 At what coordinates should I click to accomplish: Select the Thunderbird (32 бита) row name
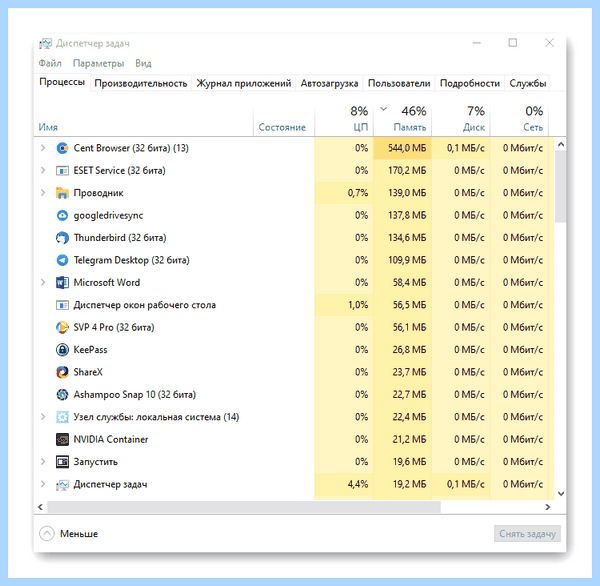[x=120, y=238]
